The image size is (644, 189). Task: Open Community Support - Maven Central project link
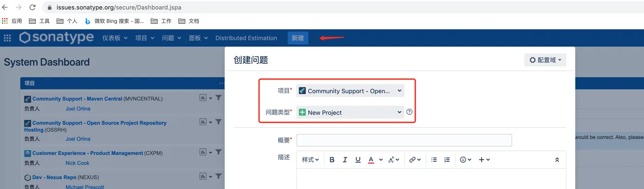point(77,99)
